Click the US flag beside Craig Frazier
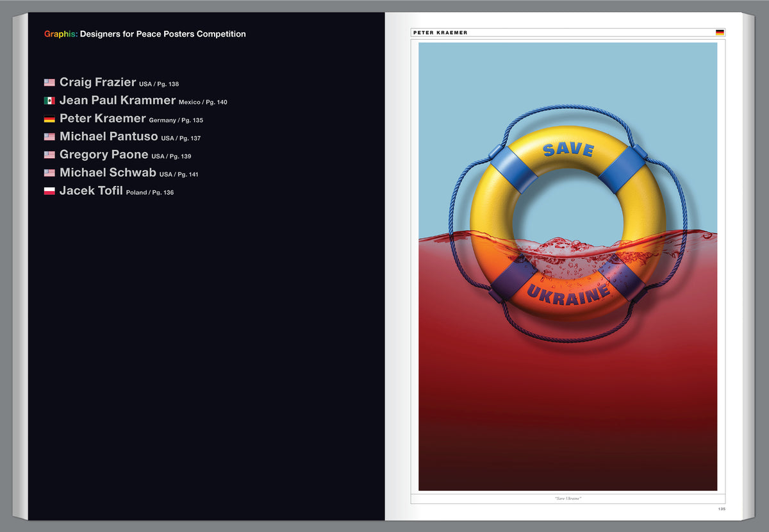Viewport: 769px width, 532px height. [x=49, y=83]
